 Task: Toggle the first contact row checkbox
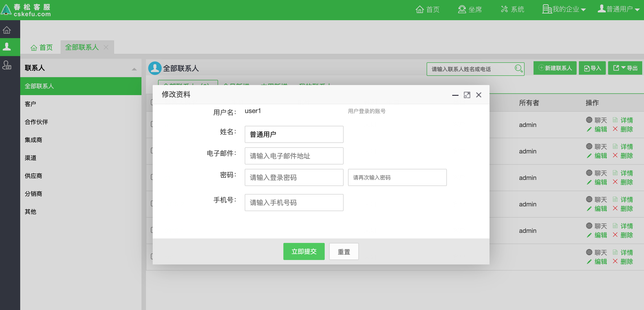pyautogui.click(x=152, y=124)
